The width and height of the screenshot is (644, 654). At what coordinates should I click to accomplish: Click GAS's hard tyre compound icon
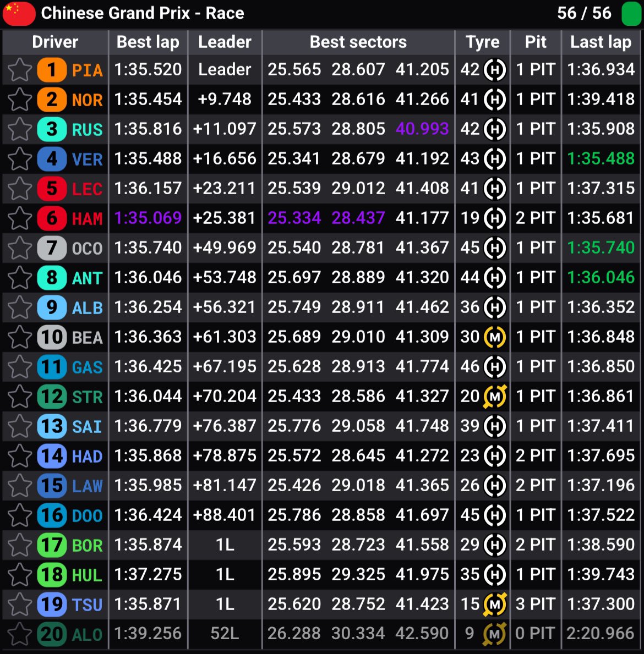495,367
